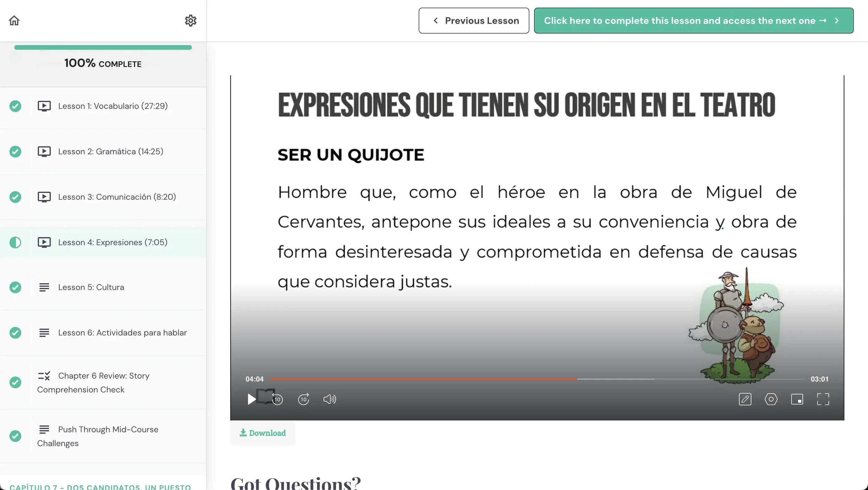Toggle Chapter 6 Review completion checkmark
This screenshot has height=490, width=868.
15,382
